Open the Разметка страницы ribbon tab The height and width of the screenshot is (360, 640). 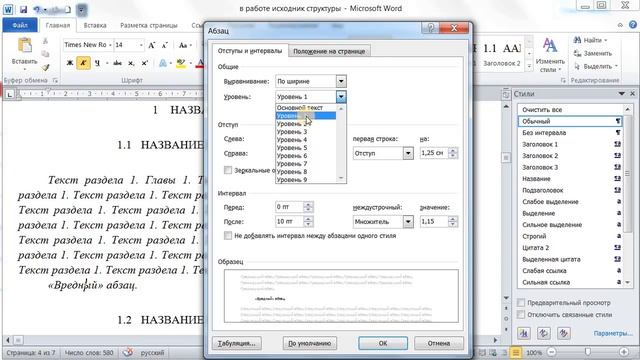(149, 25)
